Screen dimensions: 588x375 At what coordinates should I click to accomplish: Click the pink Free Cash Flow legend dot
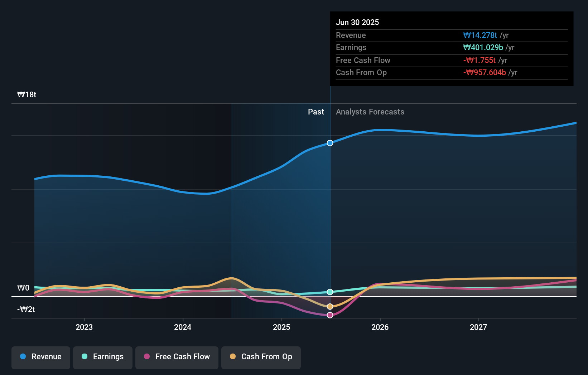point(146,357)
